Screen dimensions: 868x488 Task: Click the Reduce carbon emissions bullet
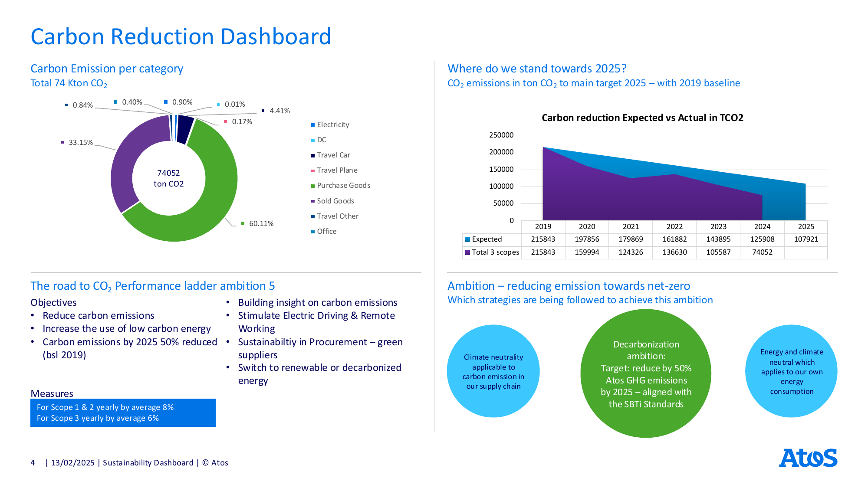pyautogui.click(x=98, y=316)
